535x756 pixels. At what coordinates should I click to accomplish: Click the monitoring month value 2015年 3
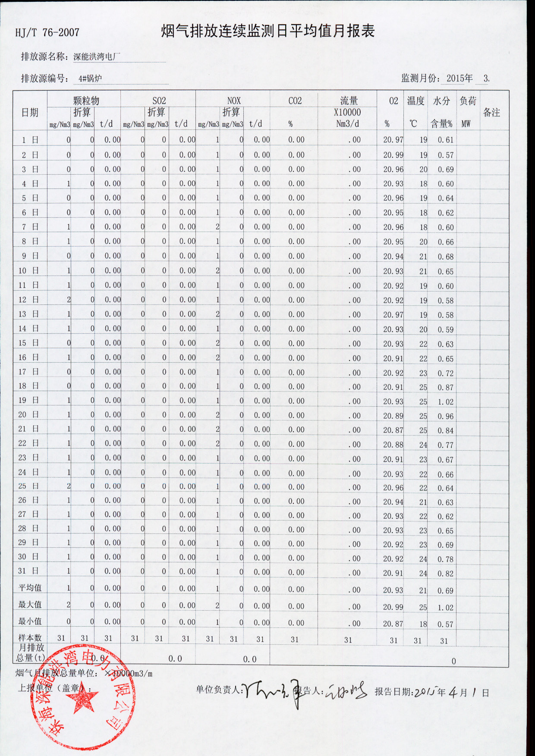[x=468, y=78]
